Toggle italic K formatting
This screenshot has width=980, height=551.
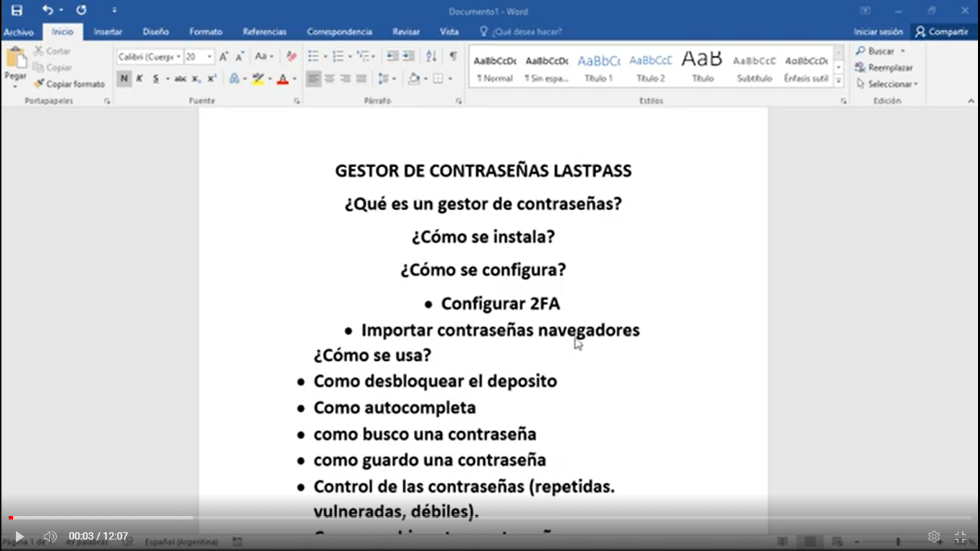point(139,79)
